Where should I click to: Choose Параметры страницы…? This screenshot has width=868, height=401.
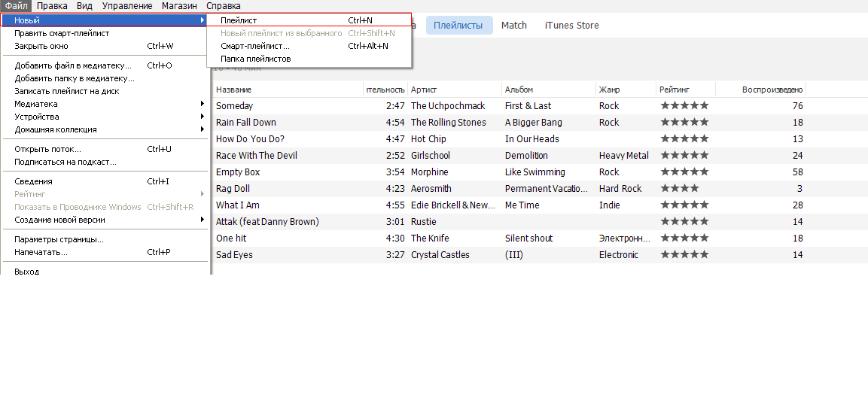105,239
